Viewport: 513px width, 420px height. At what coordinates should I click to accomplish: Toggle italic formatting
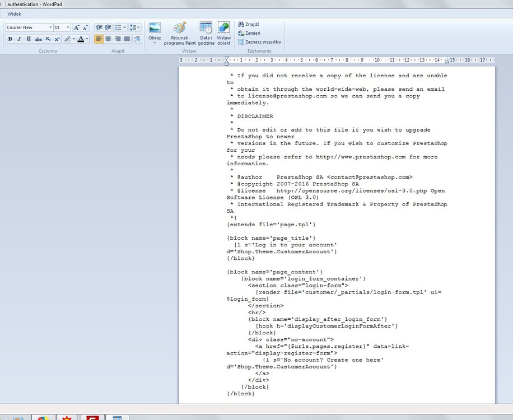click(19, 39)
